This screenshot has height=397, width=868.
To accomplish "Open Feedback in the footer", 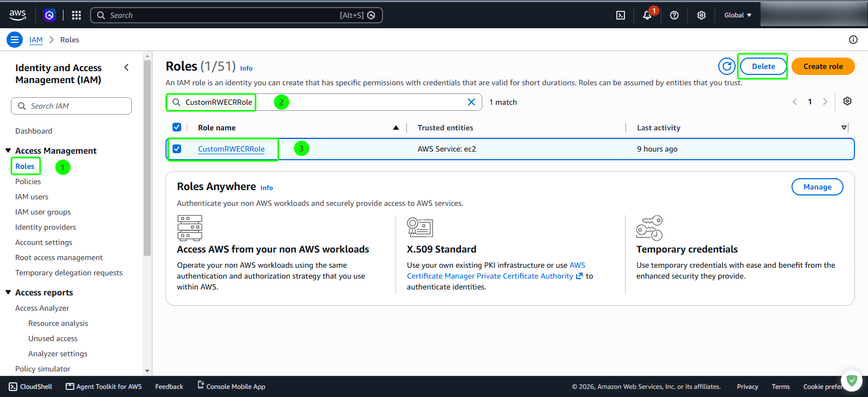I will click(x=169, y=387).
